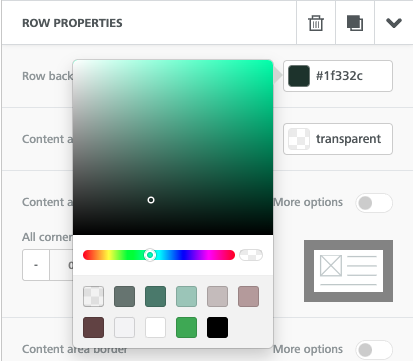This screenshot has width=413, height=361.
Task: Select the dark gray-green preset swatch
Action: tap(124, 296)
